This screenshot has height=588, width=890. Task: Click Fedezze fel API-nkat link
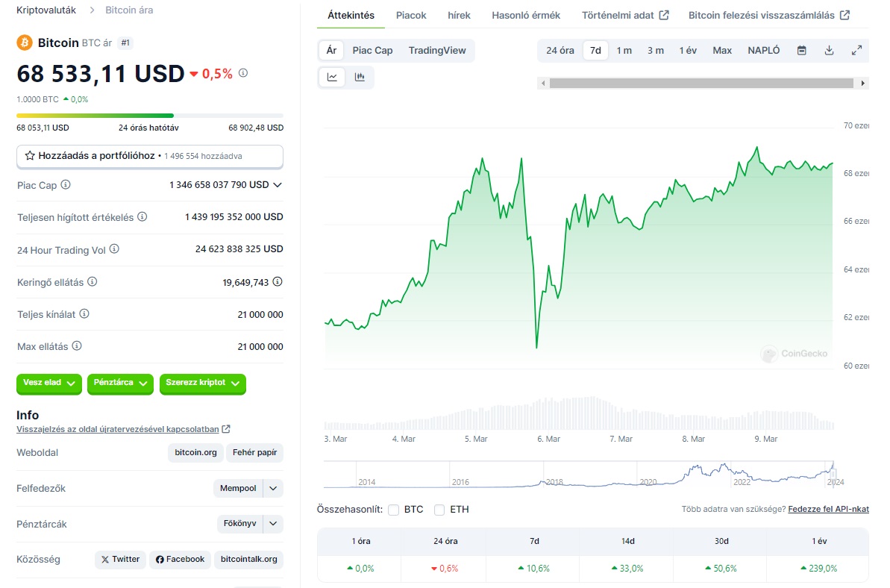[828, 509]
